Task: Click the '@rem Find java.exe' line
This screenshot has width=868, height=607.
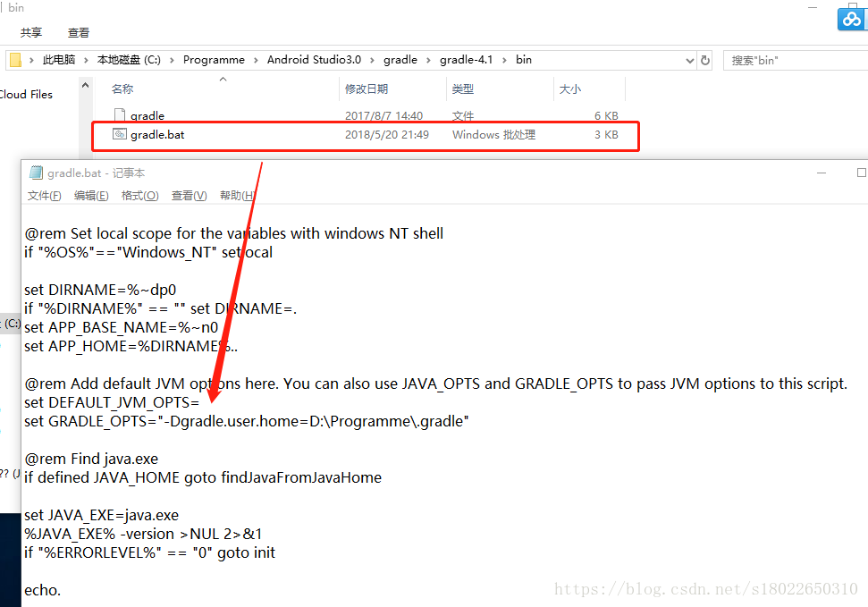Action: pos(91,459)
